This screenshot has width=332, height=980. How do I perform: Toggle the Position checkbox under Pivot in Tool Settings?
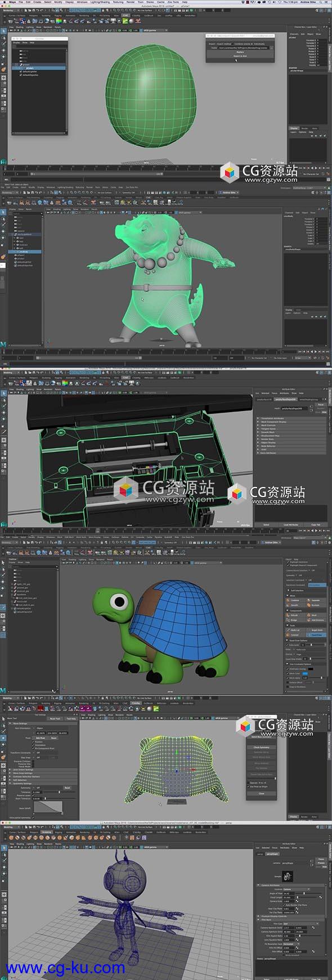(33, 742)
